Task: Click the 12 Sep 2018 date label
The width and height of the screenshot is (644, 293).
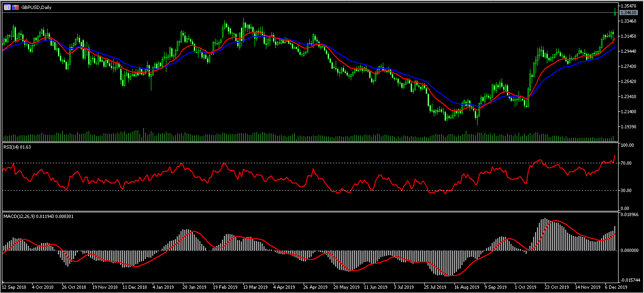Action: [13, 287]
